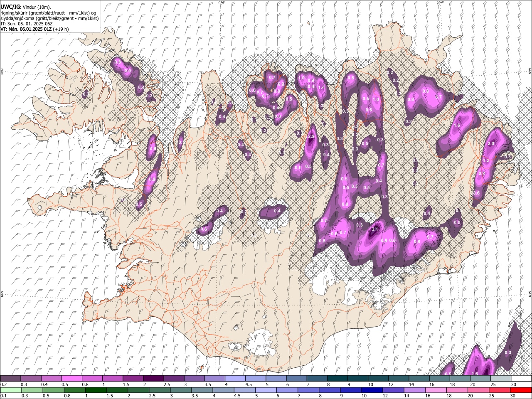Pick the dark mauve 0.2–0.3 snow legend swatch
This screenshot has height=399, width=532.
[10, 378]
